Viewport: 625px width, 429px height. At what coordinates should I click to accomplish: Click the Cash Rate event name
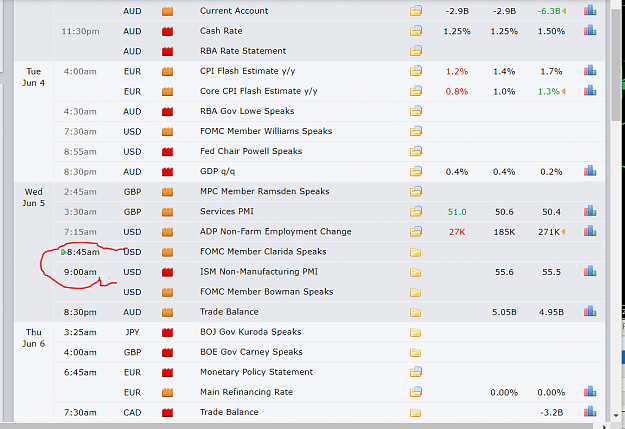(221, 31)
